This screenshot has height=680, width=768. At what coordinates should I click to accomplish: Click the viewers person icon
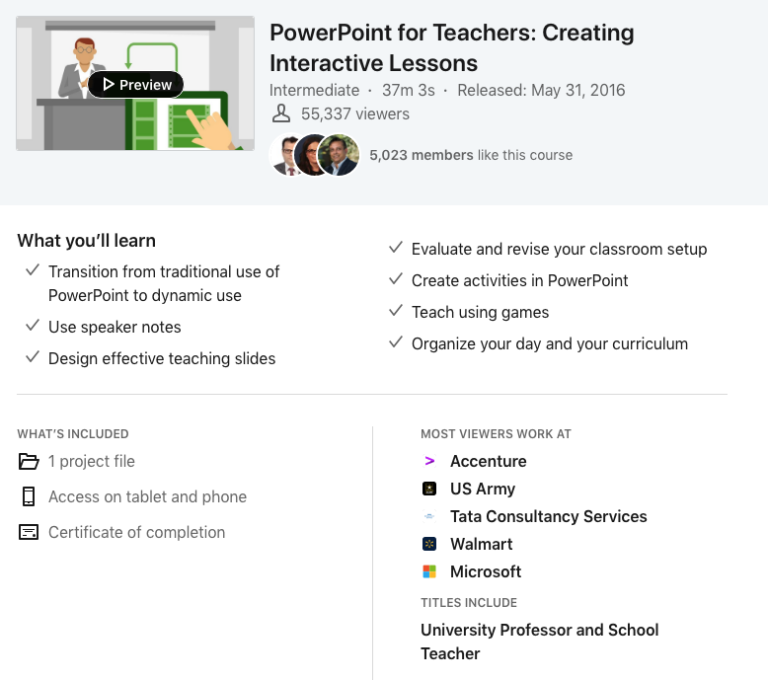click(x=281, y=114)
